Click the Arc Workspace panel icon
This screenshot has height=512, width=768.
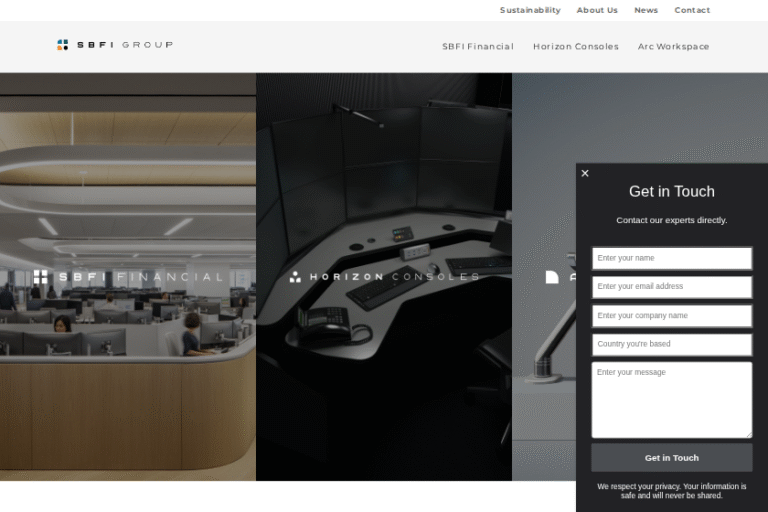click(x=552, y=277)
